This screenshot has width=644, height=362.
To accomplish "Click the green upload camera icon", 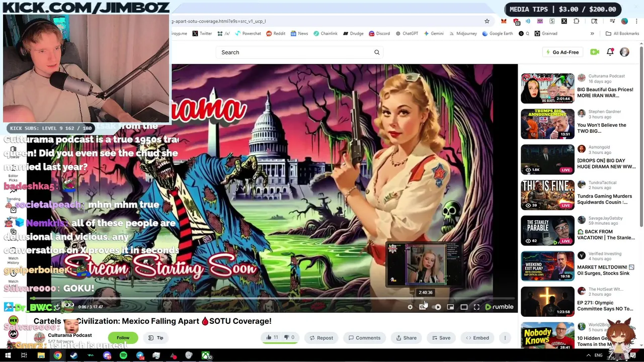I will point(595,52).
